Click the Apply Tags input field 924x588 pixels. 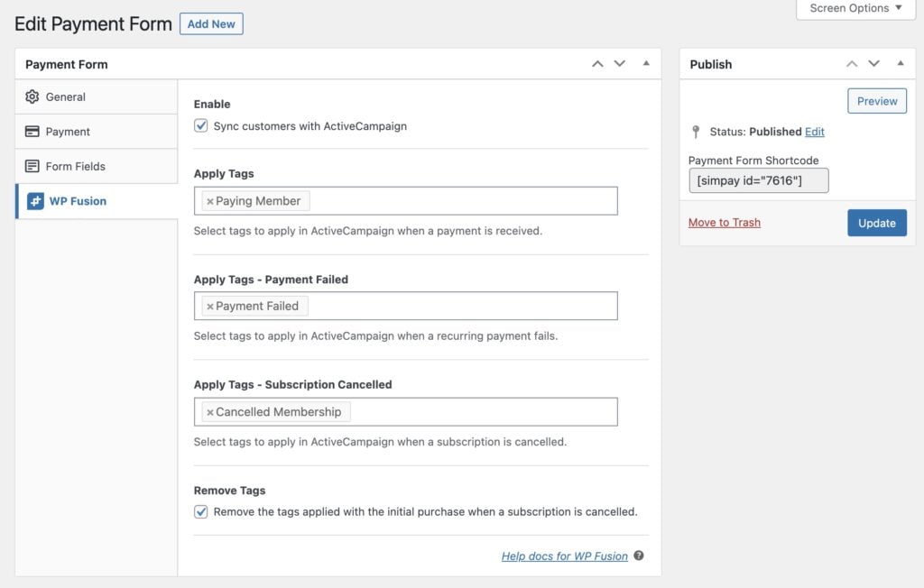(405, 201)
